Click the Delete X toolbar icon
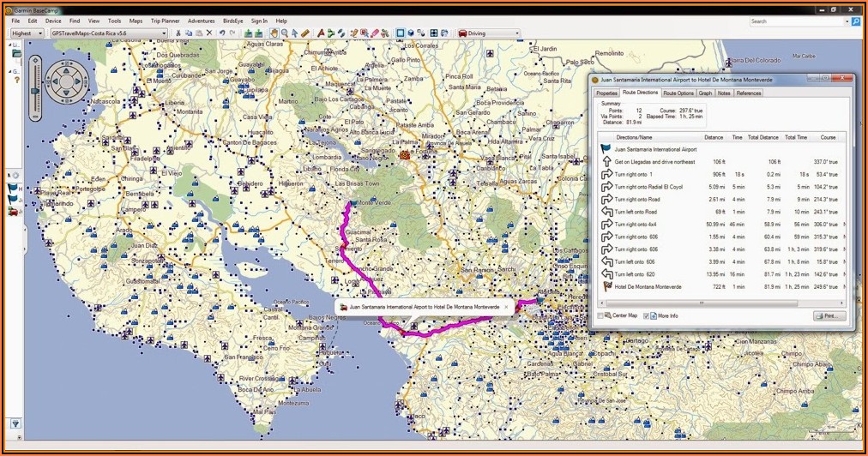868x456 pixels. pyautogui.click(x=209, y=33)
